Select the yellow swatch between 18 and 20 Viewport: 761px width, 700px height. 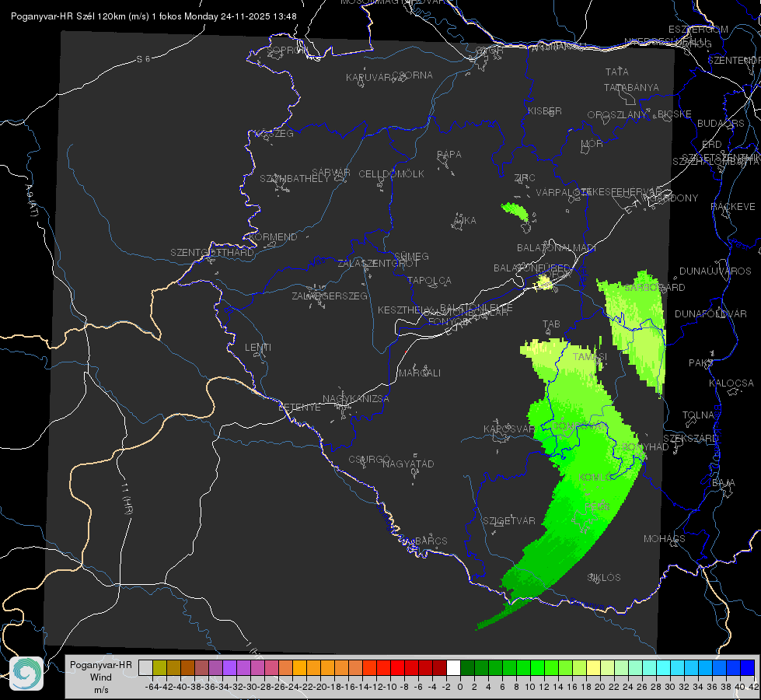click(593, 667)
